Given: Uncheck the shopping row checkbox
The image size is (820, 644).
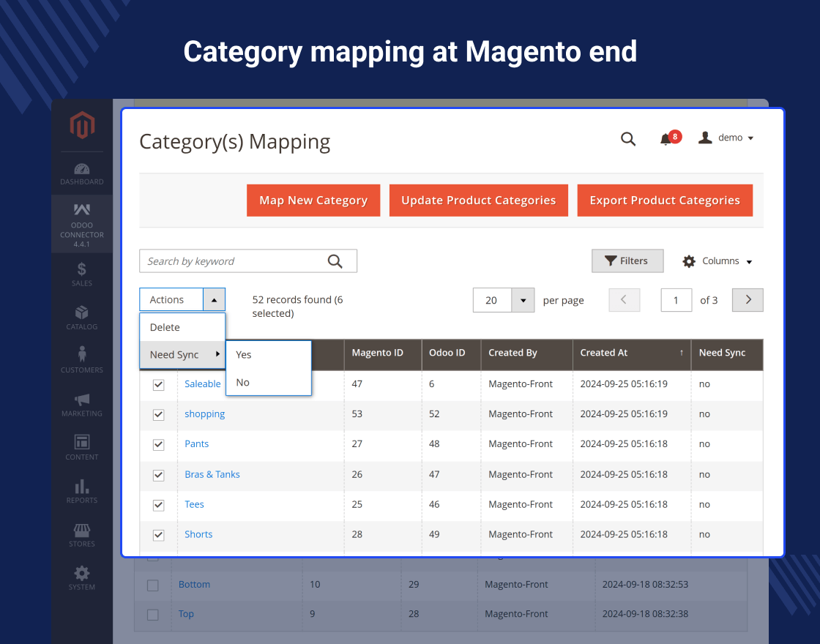Looking at the screenshot, I should 158,414.
